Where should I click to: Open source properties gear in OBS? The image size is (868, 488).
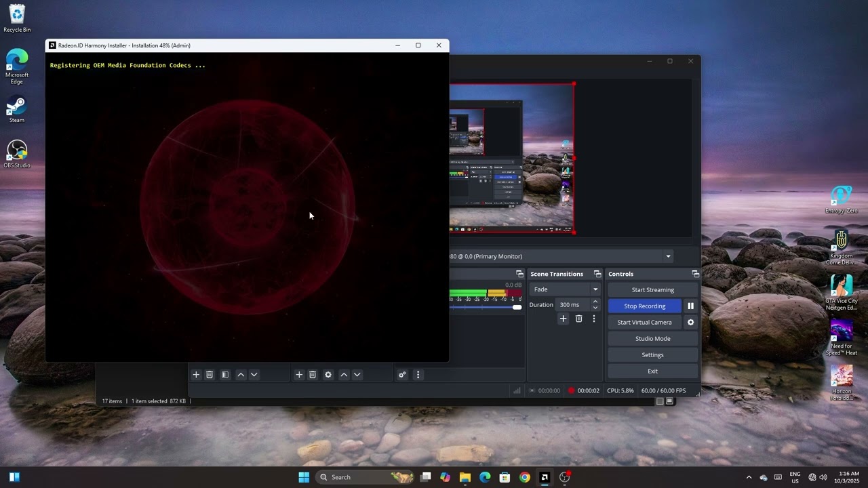pyautogui.click(x=328, y=375)
